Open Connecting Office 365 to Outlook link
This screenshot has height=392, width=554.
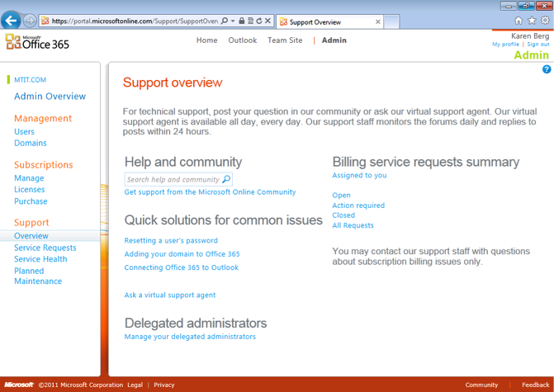[182, 267]
